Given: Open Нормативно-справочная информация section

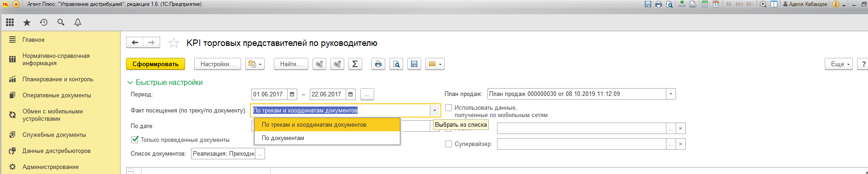Looking at the screenshot, I should (60, 60).
